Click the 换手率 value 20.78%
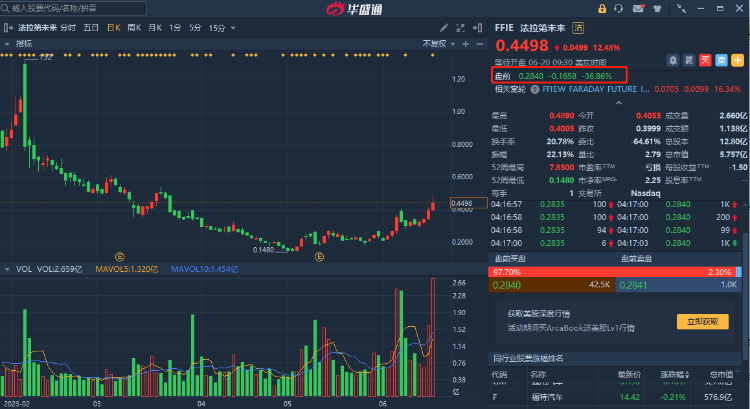 pyautogui.click(x=560, y=142)
